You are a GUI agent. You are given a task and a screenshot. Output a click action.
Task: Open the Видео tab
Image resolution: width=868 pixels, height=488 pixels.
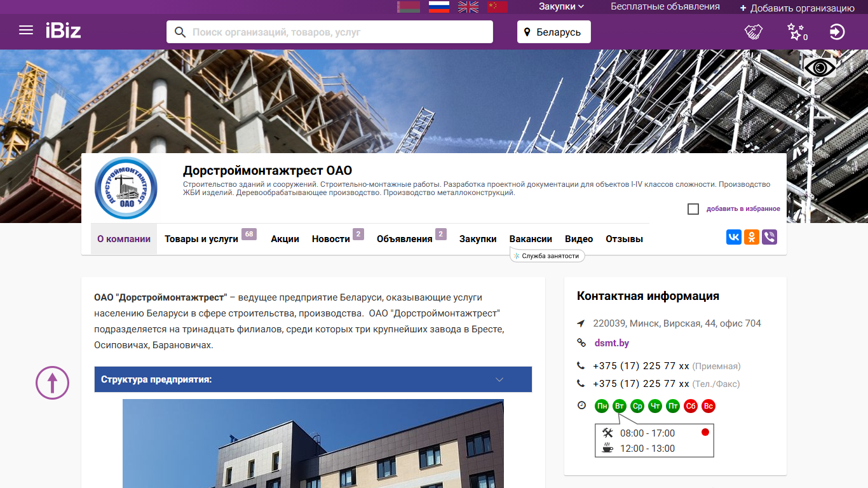[x=579, y=239]
